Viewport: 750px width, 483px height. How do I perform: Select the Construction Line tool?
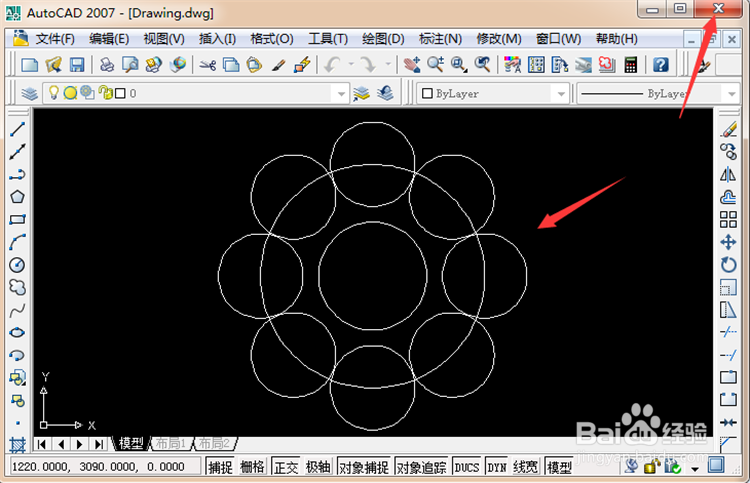tap(18, 152)
